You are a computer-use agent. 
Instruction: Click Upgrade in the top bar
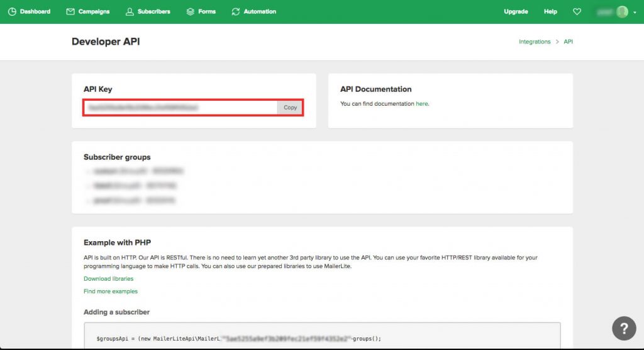[x=516, y=11]
